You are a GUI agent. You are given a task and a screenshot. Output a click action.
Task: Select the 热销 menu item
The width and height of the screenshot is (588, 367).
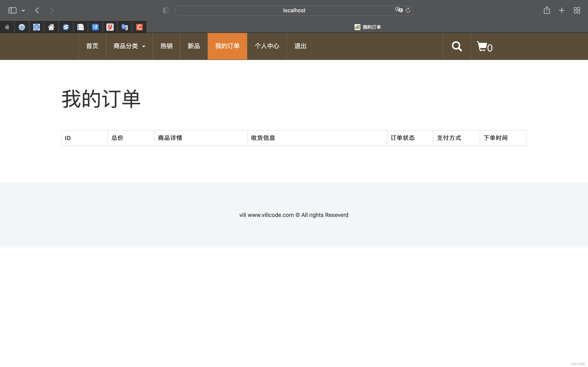[166, 46]
